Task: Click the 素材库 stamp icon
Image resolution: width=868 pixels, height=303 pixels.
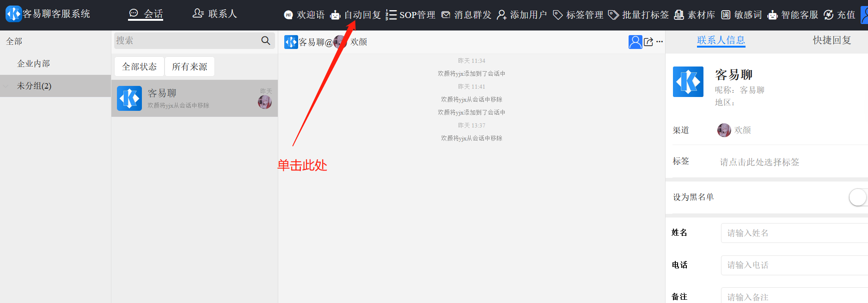Action: [x=679, y=15]
